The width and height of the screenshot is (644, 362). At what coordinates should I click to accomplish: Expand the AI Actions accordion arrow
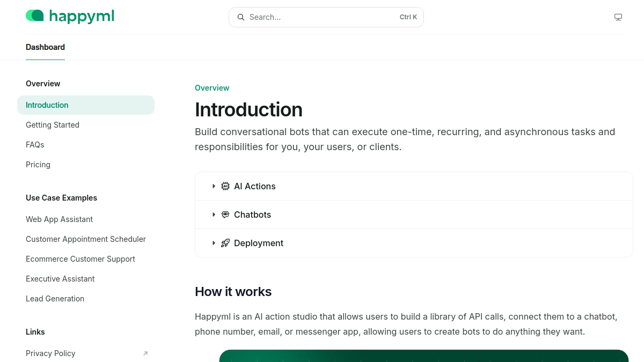pyautogui.click(x=214, y=186)
